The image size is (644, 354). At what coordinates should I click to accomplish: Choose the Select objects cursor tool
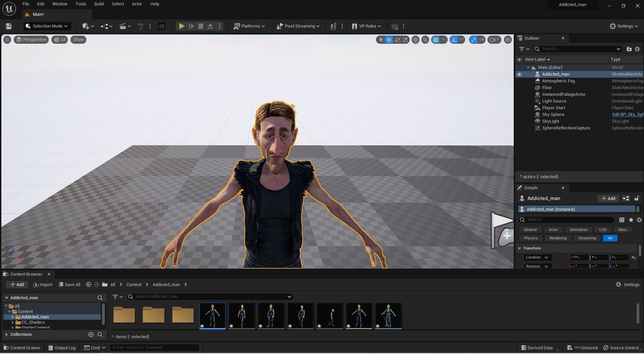pos(380,40)
